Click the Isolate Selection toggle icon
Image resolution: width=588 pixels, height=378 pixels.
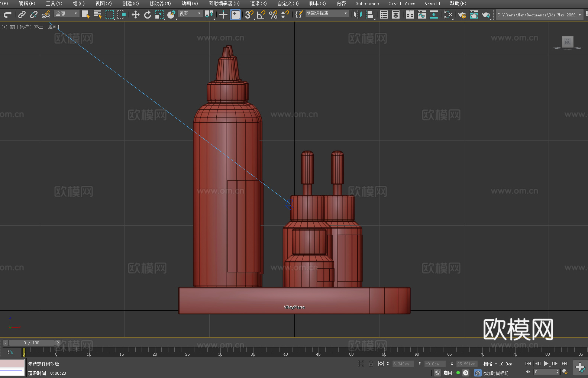pyautogui.click(x=361, y=364)
